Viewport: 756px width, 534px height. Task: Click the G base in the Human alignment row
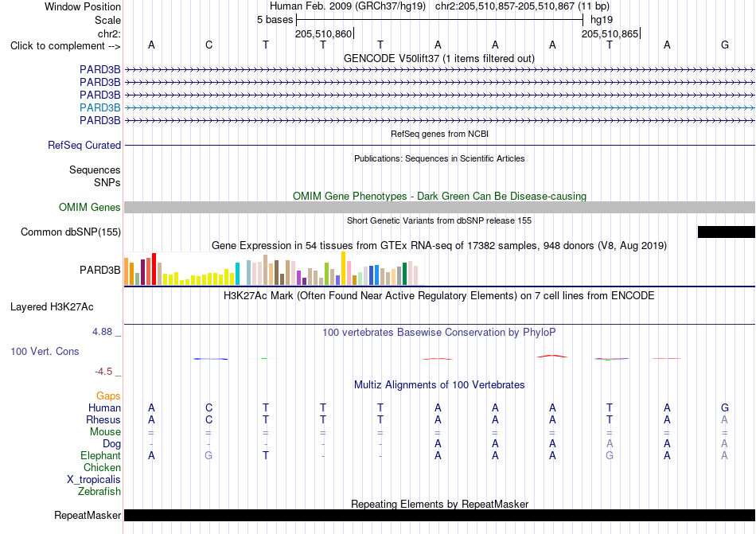click(725, 407)
